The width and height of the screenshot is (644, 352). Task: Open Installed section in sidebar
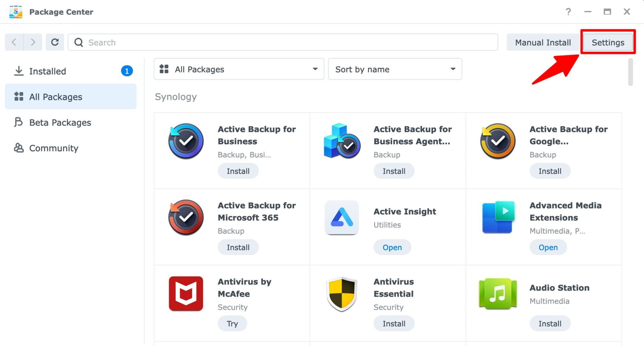(x=48, y=71)
